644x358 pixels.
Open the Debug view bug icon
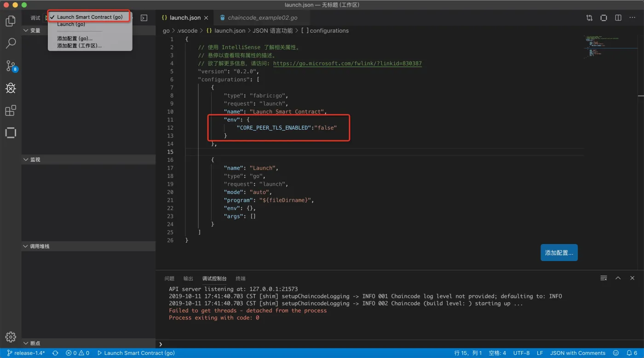pyautogui.click(x=11, y=88)
